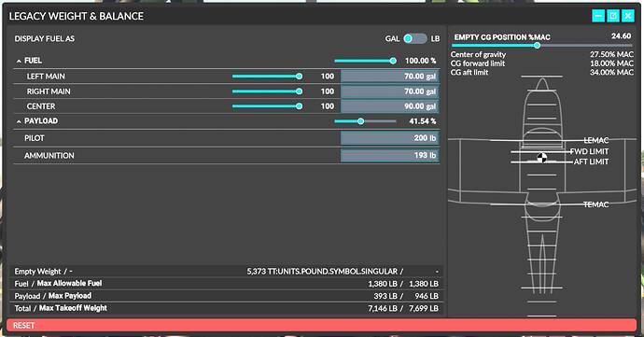Image resolution: width=644 pixels, height=337 pixels.
Task: Adjust the CENTER tank slider
Action: pos(267,106)
